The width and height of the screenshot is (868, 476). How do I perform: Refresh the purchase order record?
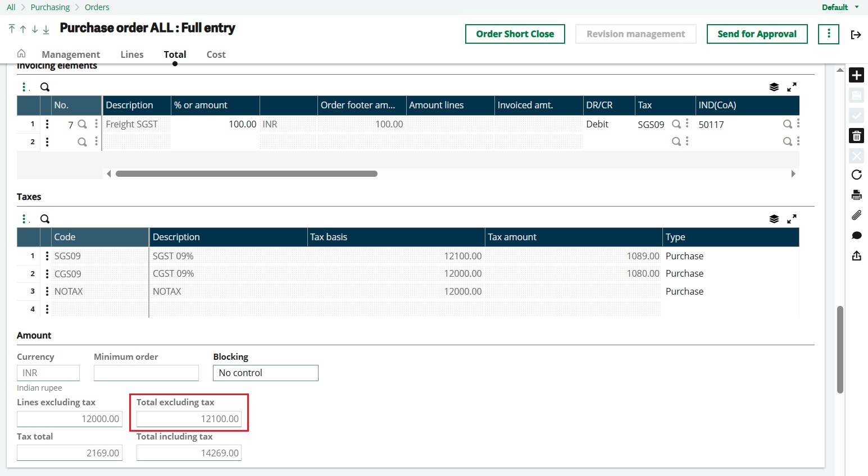click(856, 175)
